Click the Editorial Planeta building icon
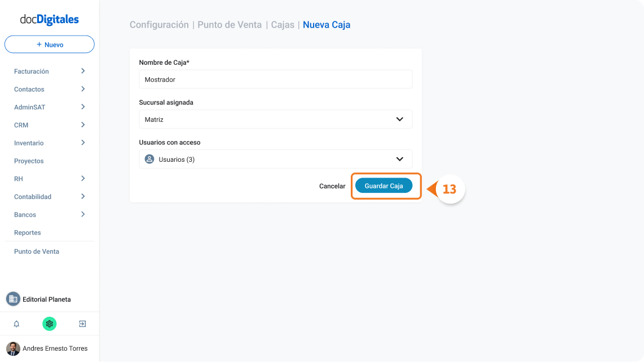 pos(13,299)
